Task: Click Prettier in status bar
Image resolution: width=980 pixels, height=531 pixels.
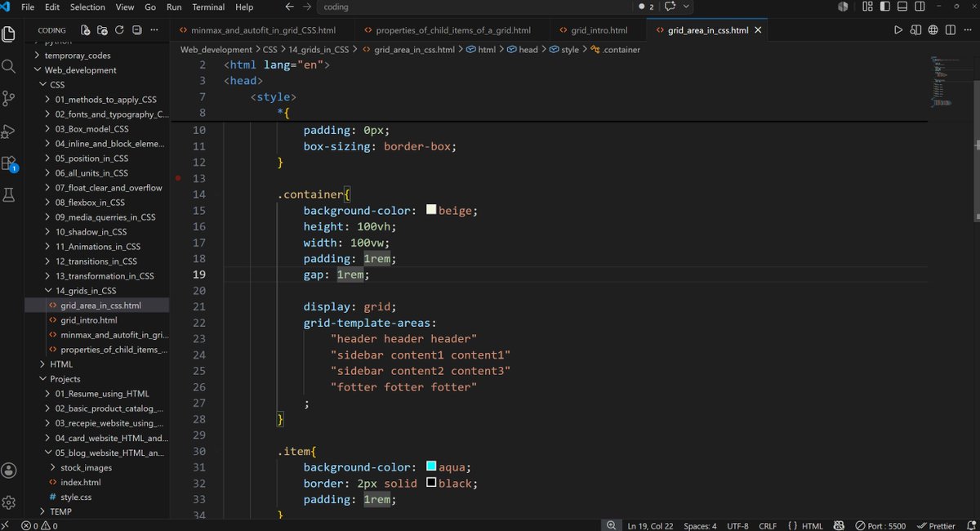Action: pos(936,525)
